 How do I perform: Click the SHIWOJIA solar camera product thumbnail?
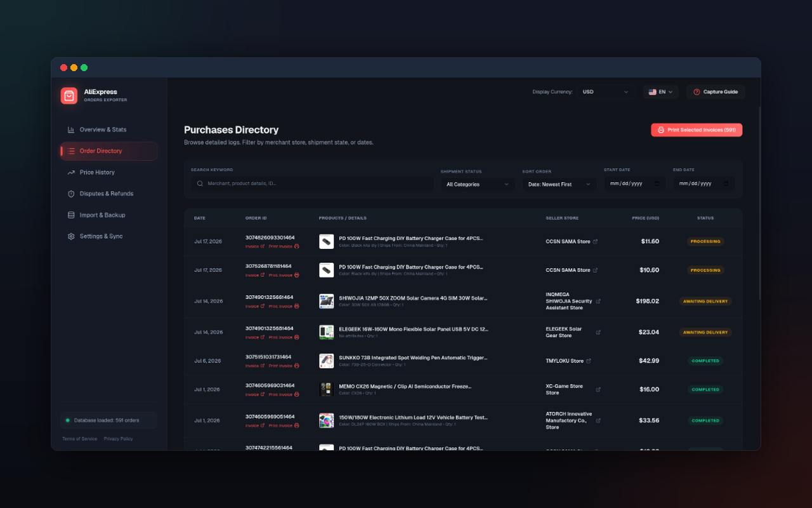[x=326, y=301]
